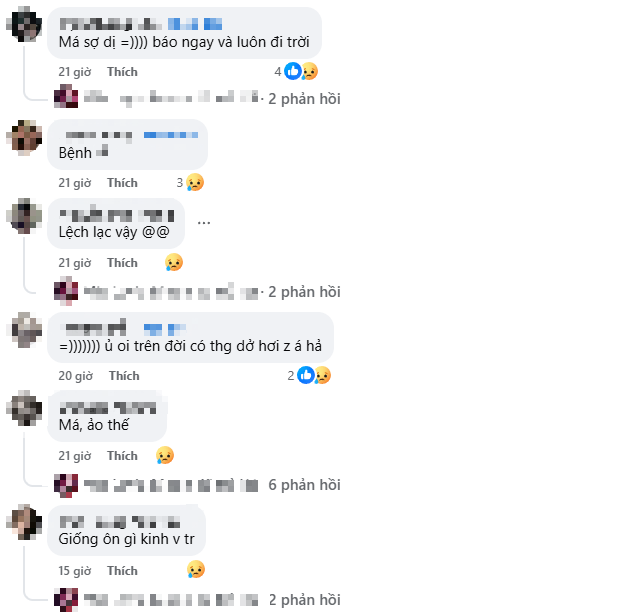Click Thích under the 15 giờ comment
This screenshot has height=613, width=634.
tap(122, 571)
